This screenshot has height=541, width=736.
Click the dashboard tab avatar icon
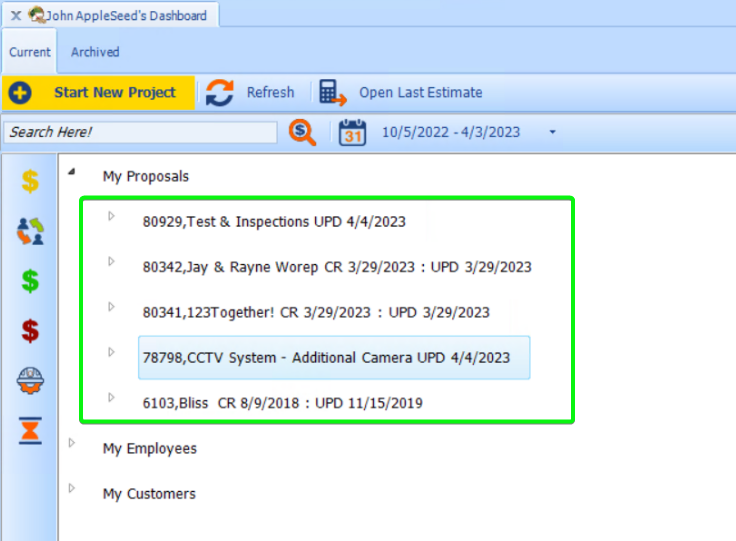tap(37, 15)
